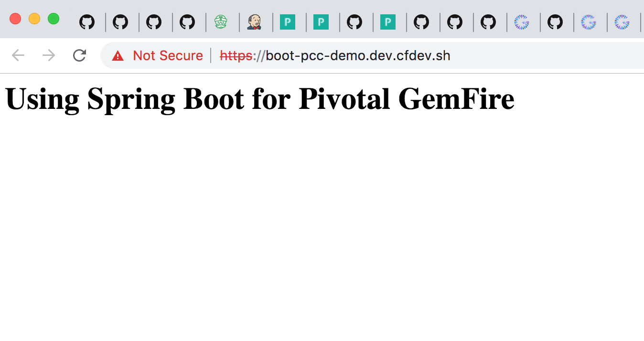The image size is (644, 341).
Task: Minimize the window with the yellow button
Action: (34, 19)
